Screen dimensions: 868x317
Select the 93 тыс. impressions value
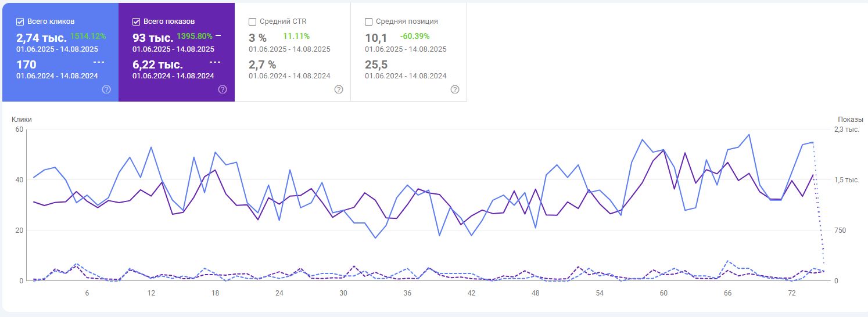tap(153, 38)
